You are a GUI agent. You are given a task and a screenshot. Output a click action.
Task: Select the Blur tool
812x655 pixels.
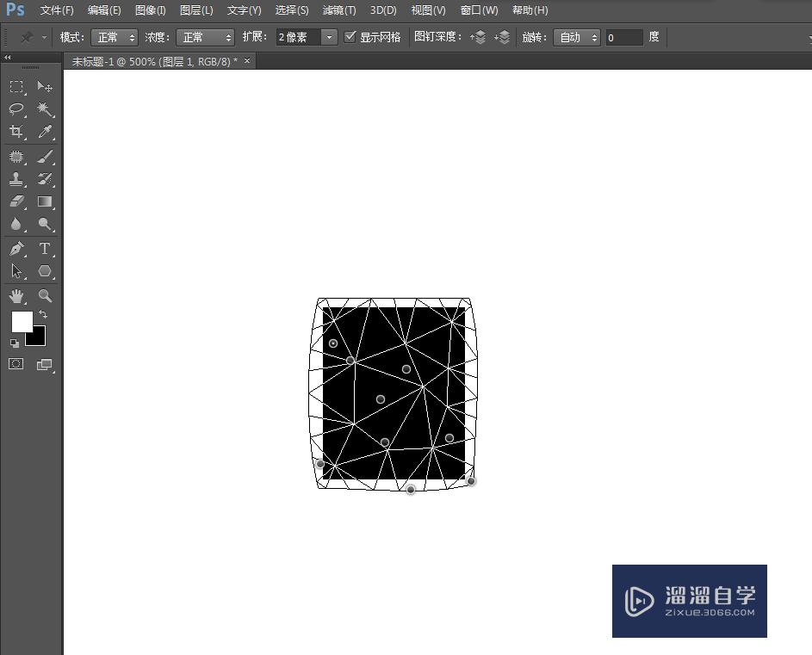pos(16,224)
